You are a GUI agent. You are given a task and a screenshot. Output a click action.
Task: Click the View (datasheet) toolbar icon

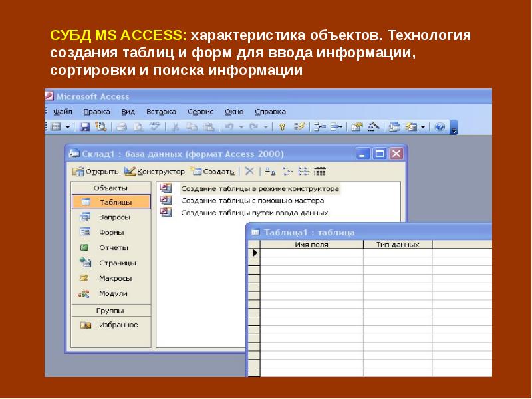56,127
